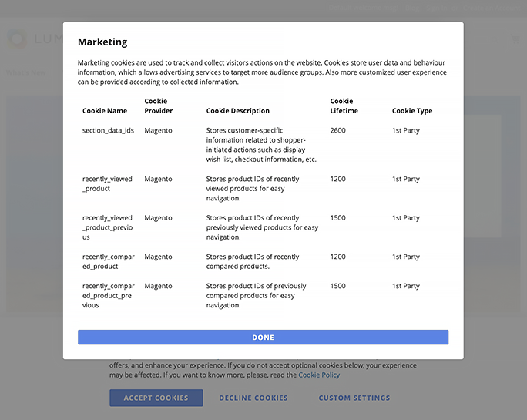527x420 pixels.
Task: Click the Cookie Type column header
Action: pyautogui.click(x=412, y=111)
